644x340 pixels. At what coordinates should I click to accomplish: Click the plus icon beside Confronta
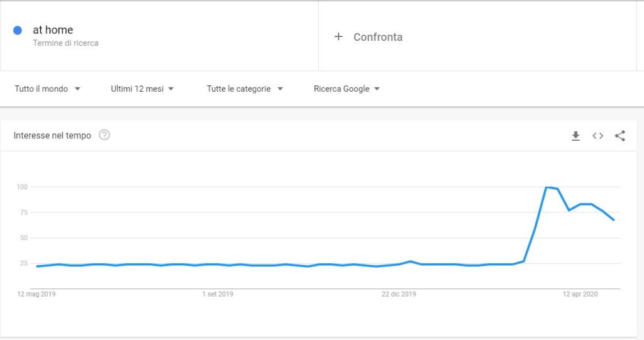tap(338, 36)
